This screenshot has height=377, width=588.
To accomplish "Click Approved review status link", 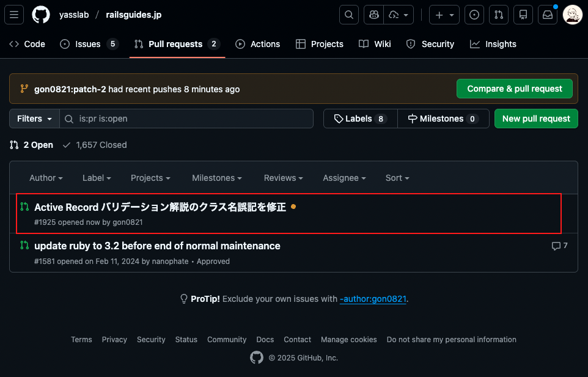I will coord(213,262).
